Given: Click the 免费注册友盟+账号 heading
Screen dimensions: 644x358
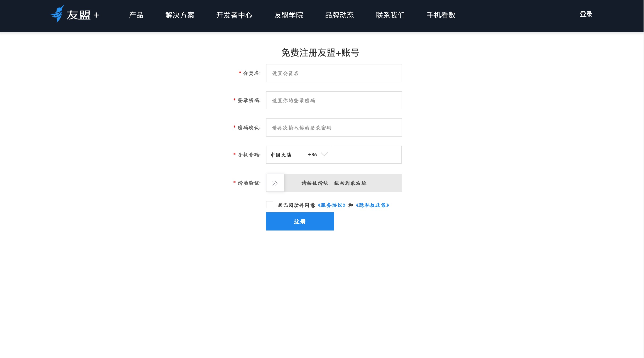Looking at the screenshot, I should tap(320, 53).
